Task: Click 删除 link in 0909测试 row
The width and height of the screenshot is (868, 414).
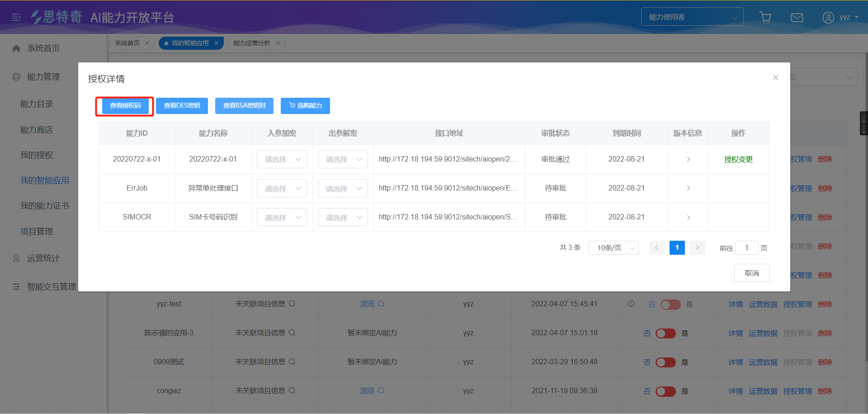Action: [825, 362]
